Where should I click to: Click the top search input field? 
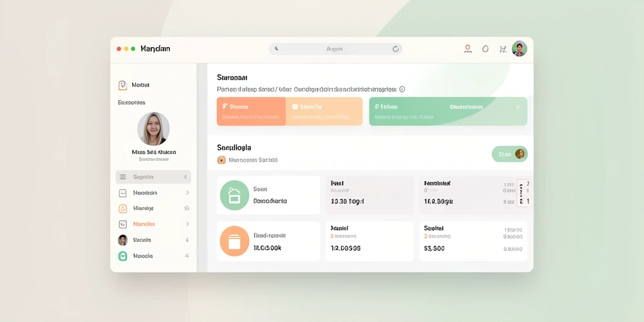point(336,49)
